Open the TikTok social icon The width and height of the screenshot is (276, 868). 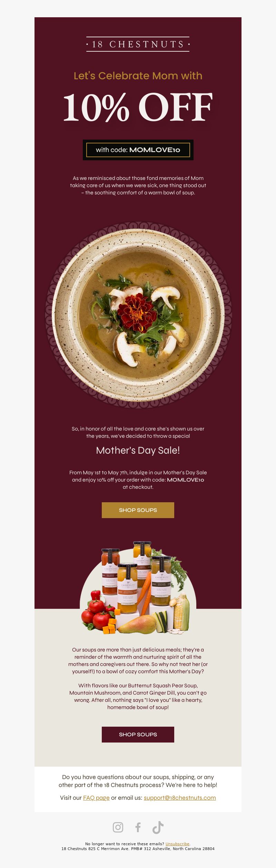(158, 827)
